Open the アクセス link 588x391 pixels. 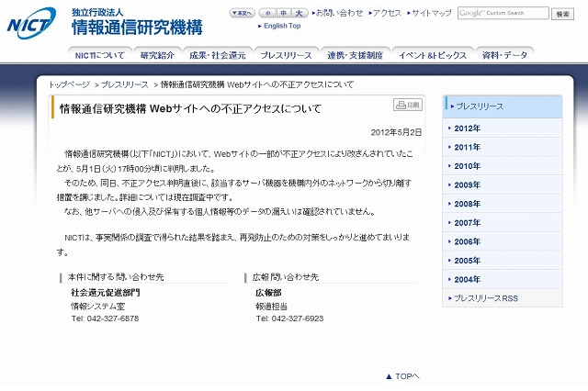[385, 13]
